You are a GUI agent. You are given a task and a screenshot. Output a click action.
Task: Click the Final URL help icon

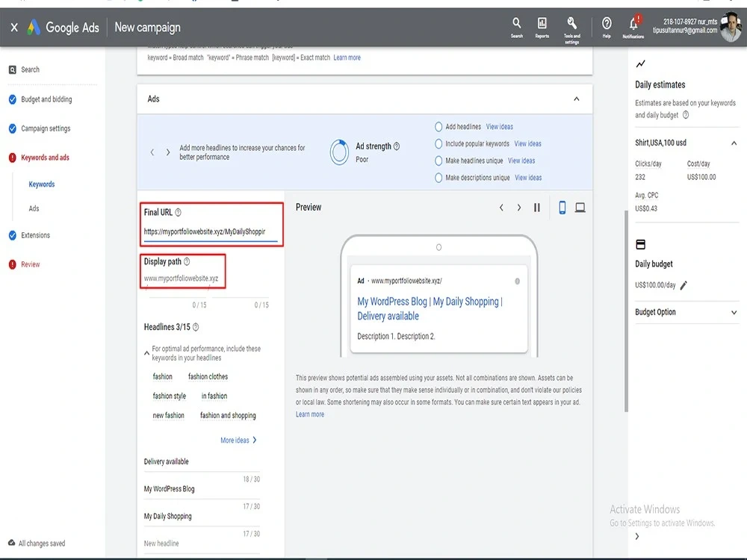click(179, 212)
